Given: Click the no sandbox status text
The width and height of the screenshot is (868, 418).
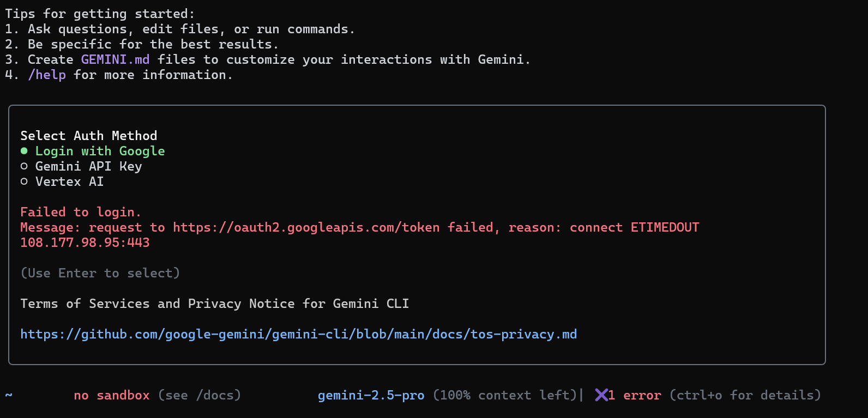Looking at the screenshot, I should pos(111,395).
